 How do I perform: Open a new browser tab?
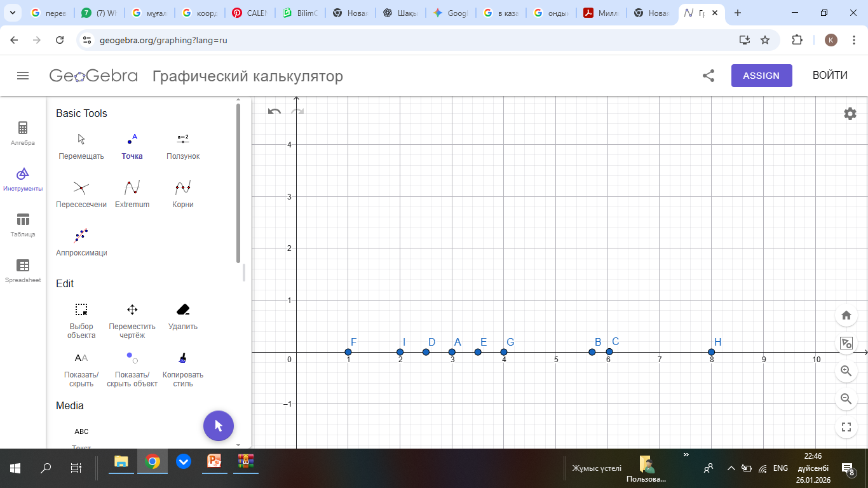[x=738, y=13]
